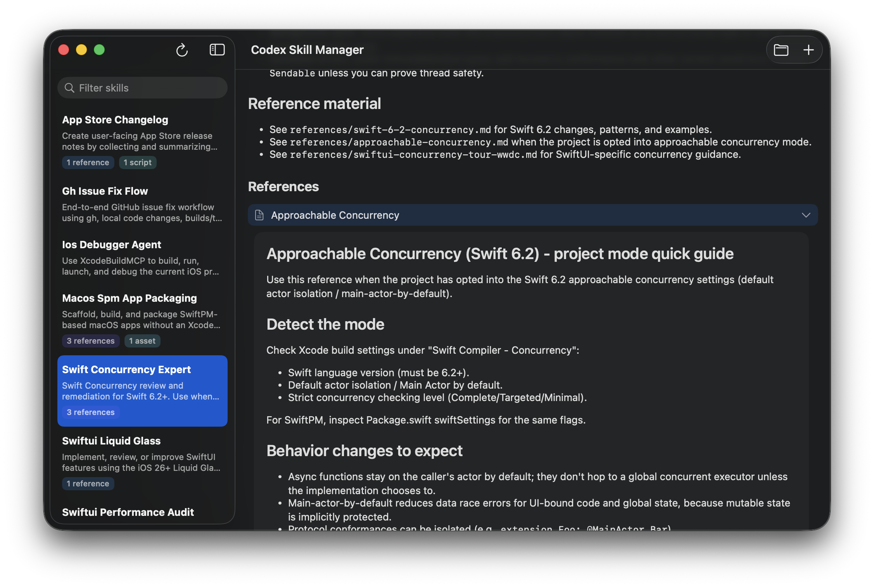Toggle the sidebar visibility icon

pyautogui.click(x=217, y=50)
